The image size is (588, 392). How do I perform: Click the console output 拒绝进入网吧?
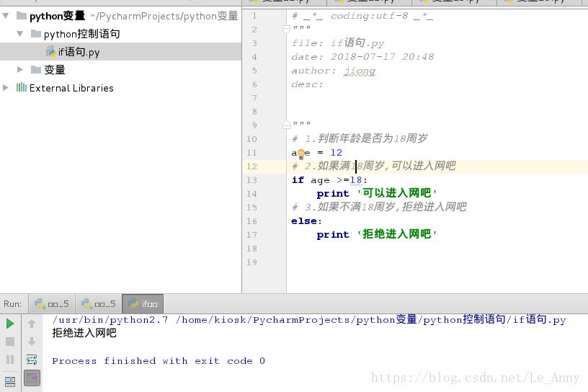[84, 333]
